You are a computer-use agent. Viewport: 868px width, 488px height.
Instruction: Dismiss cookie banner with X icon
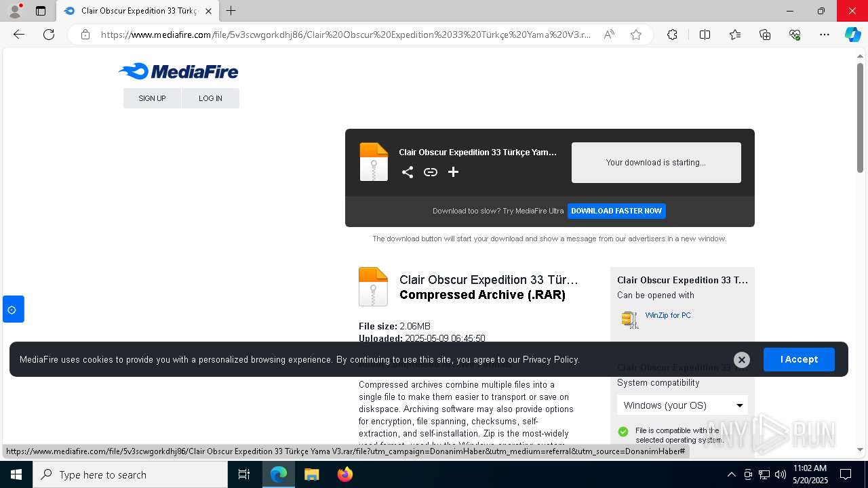[742, 360]
